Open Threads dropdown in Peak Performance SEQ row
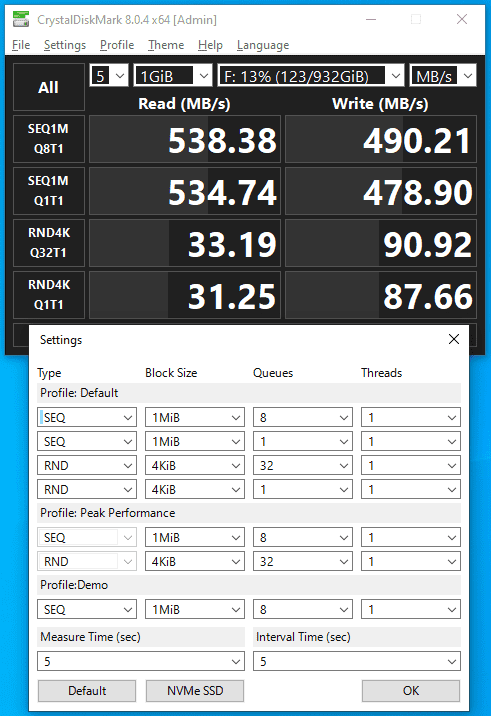Image resolution: width=491 pixels, height=716 pixels. [411, 537]
